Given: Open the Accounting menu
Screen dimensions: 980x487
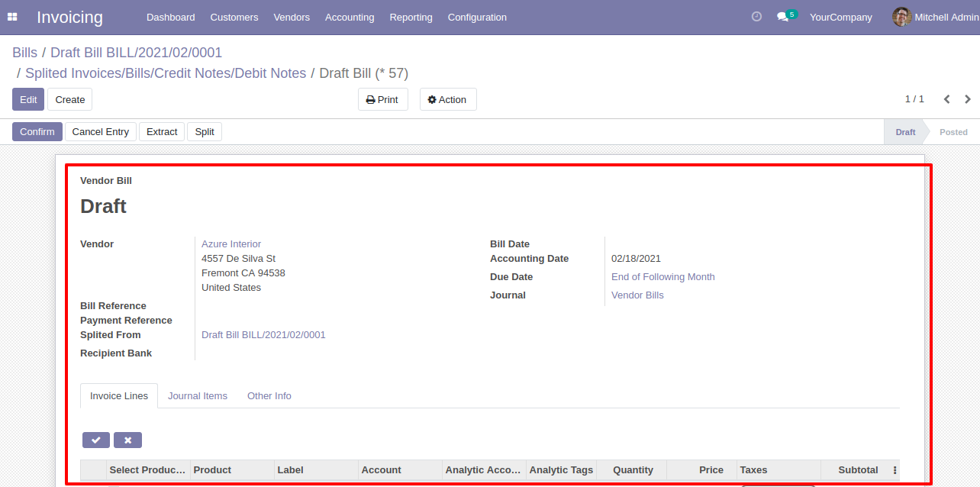Looking at the screenshot, I should click(350, 17).
